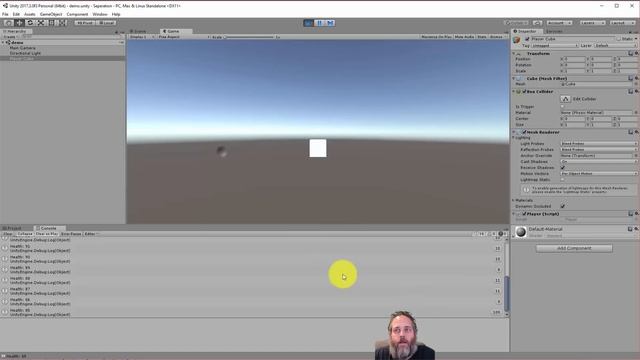Select the Rotate tool in the toolbar

click(x=30, y=23)
